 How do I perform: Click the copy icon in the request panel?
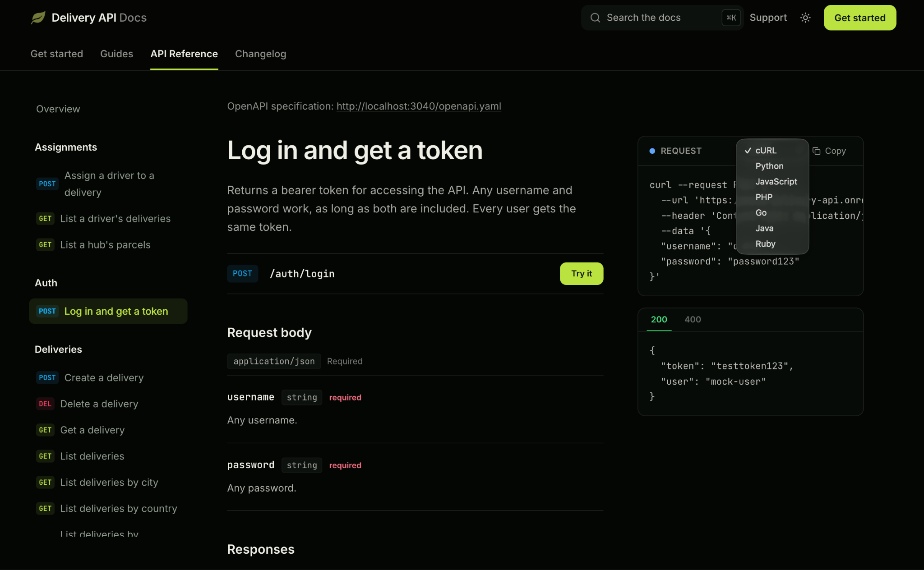coord(817,151)
